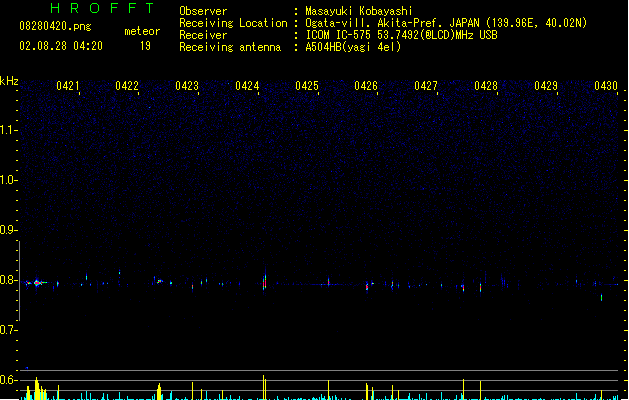Click the 0423 time marker
The width and height of the screenshot is (629, 400).
pos(187,86)
